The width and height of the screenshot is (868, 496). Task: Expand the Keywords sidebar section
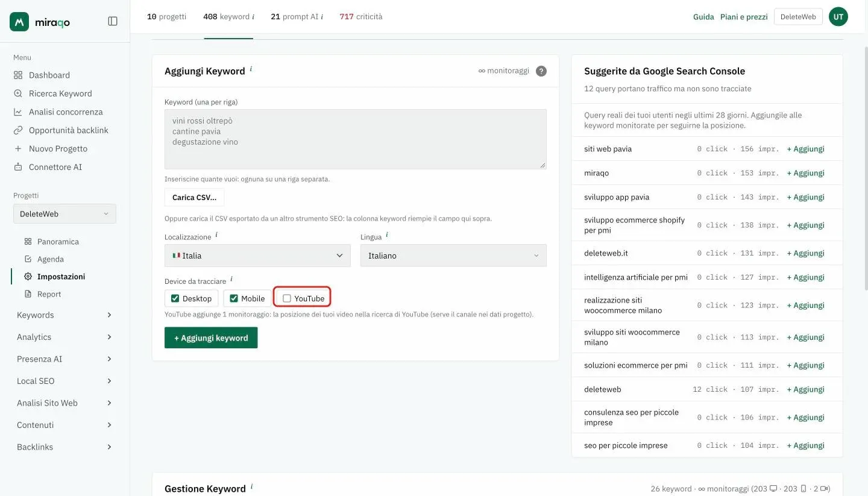[64, 315]
